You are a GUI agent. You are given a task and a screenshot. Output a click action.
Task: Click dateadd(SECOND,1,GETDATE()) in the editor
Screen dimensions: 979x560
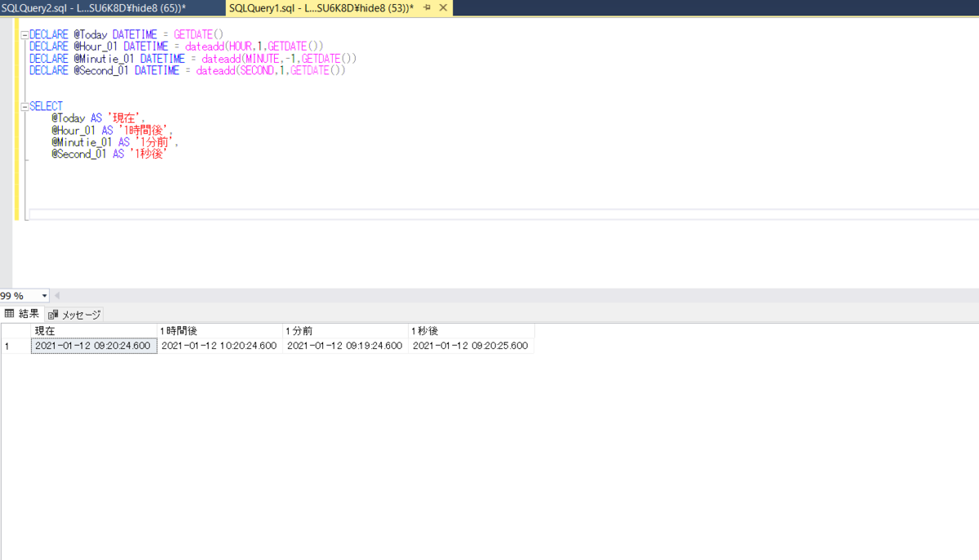pos(271,71)
